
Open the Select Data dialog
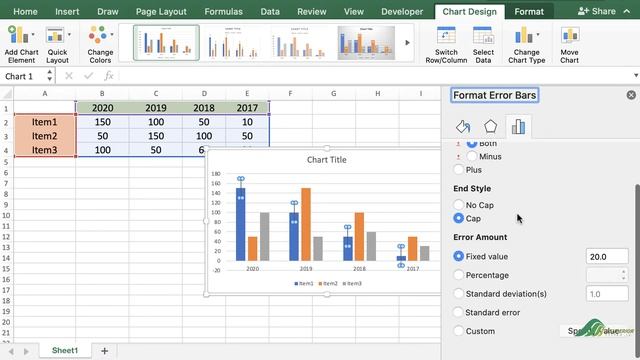coord(483,44)
